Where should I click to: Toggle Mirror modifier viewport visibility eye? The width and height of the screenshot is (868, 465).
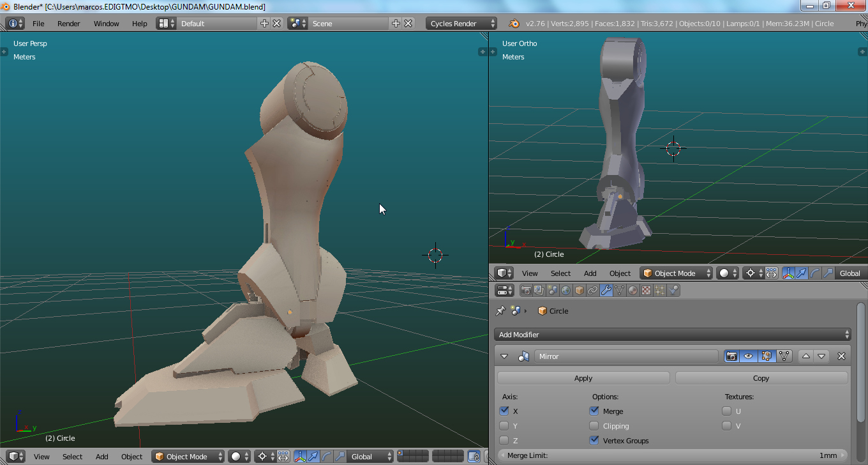749,356
